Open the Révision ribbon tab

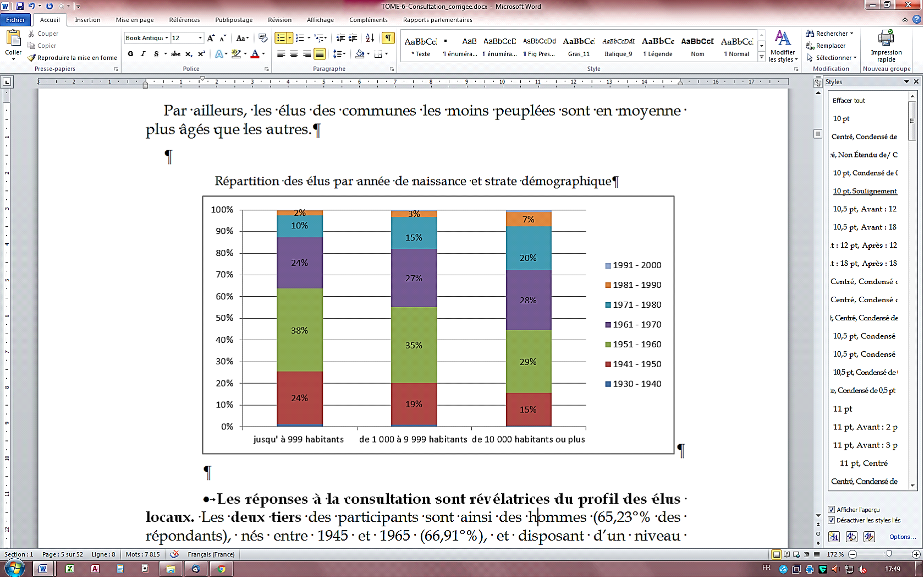tap(279, 20)
